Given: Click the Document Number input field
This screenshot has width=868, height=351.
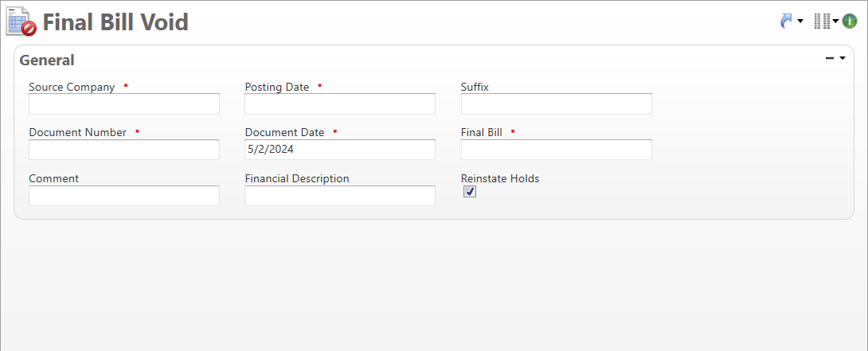Looking at the screenshot, I should [124, 150].
